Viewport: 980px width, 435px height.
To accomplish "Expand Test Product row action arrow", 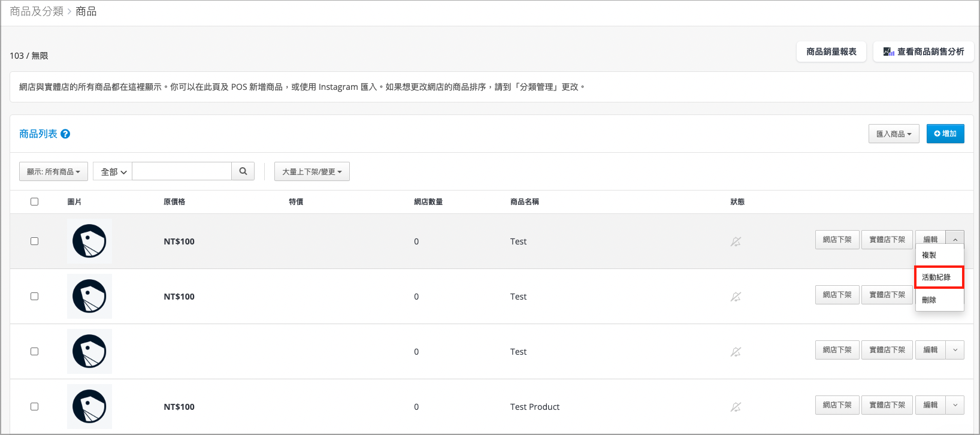I will (955, 405).
